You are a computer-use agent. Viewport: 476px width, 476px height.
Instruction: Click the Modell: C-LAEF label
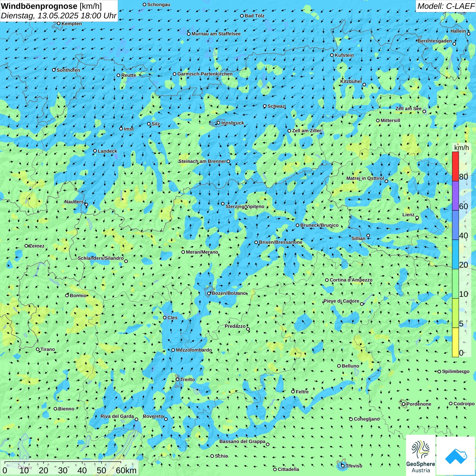point(445,6)
